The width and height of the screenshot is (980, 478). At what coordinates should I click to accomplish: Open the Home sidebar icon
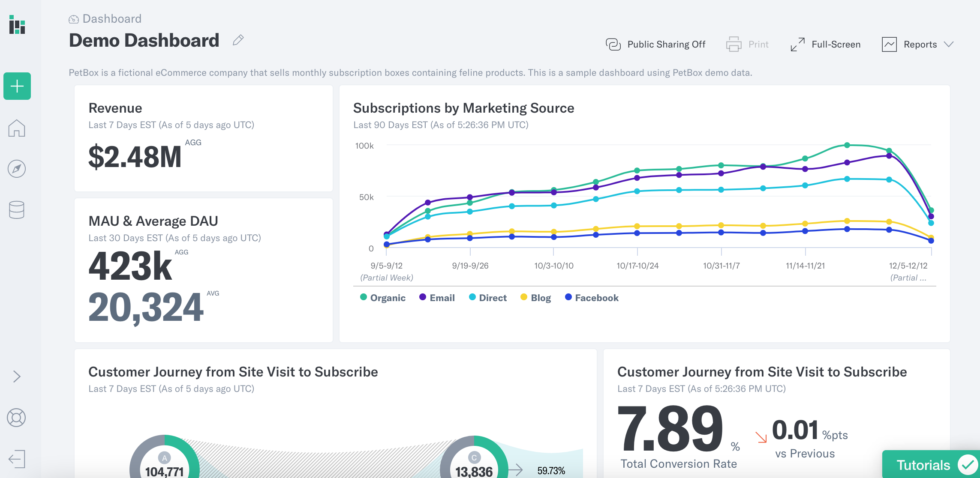[17, 128]
